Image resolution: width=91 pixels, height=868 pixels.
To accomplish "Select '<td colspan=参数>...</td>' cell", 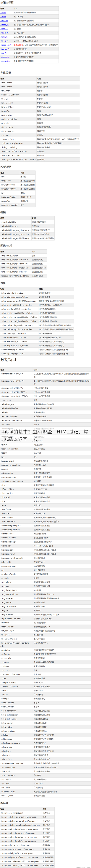I will coord(19,349).
